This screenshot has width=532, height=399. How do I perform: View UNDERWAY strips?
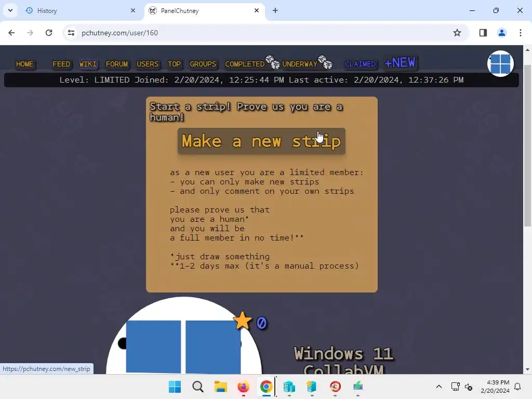click(x=300, y=64)
